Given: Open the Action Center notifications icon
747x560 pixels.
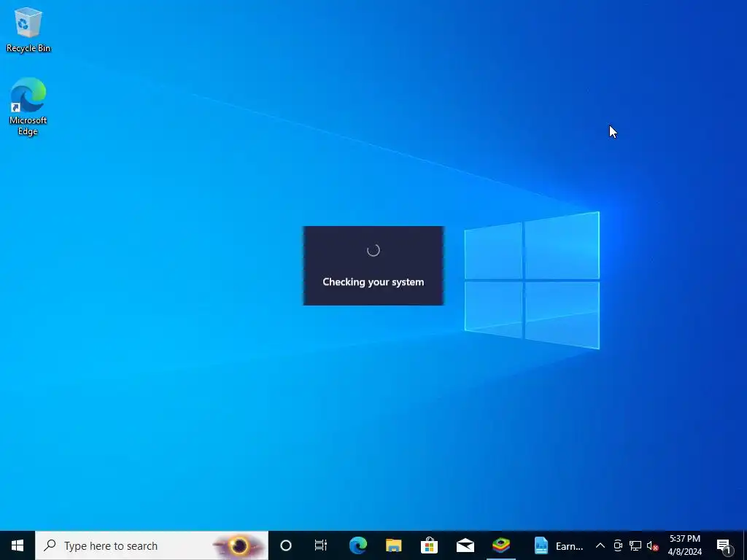Looking at the screenshot, I should [724, 545].
